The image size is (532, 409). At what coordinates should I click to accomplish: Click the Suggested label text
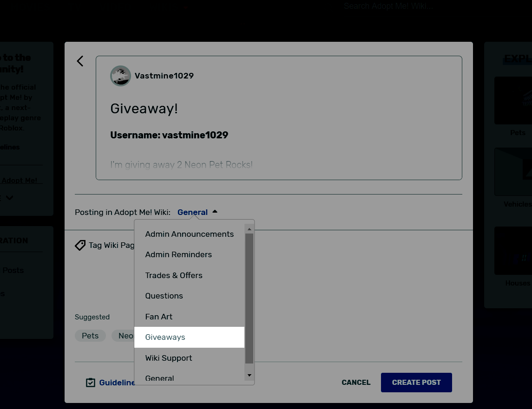(92, 317)
